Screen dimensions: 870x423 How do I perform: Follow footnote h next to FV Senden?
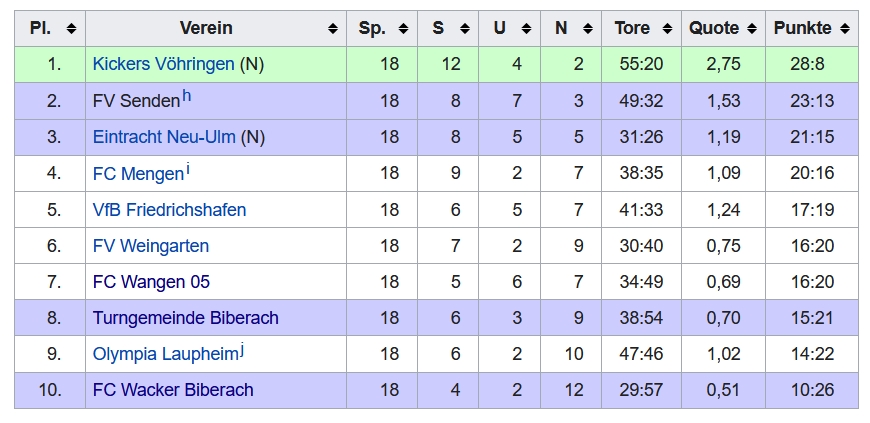tap(186, 96)
